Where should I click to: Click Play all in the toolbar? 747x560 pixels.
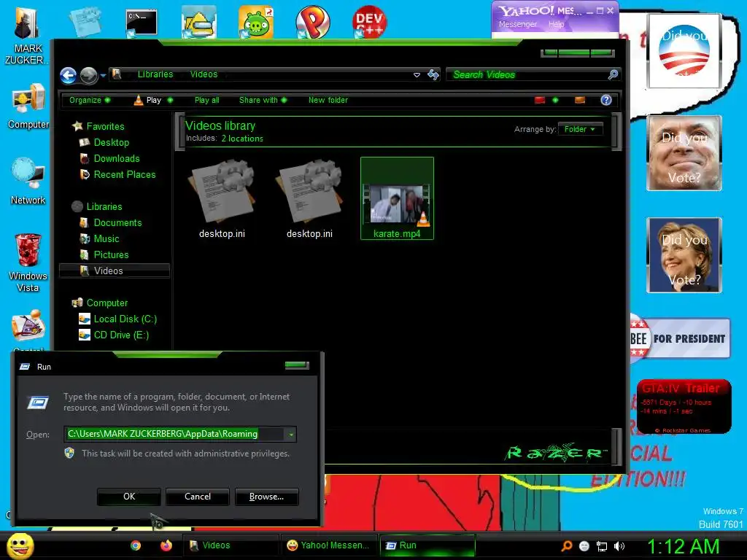point(206,100)
